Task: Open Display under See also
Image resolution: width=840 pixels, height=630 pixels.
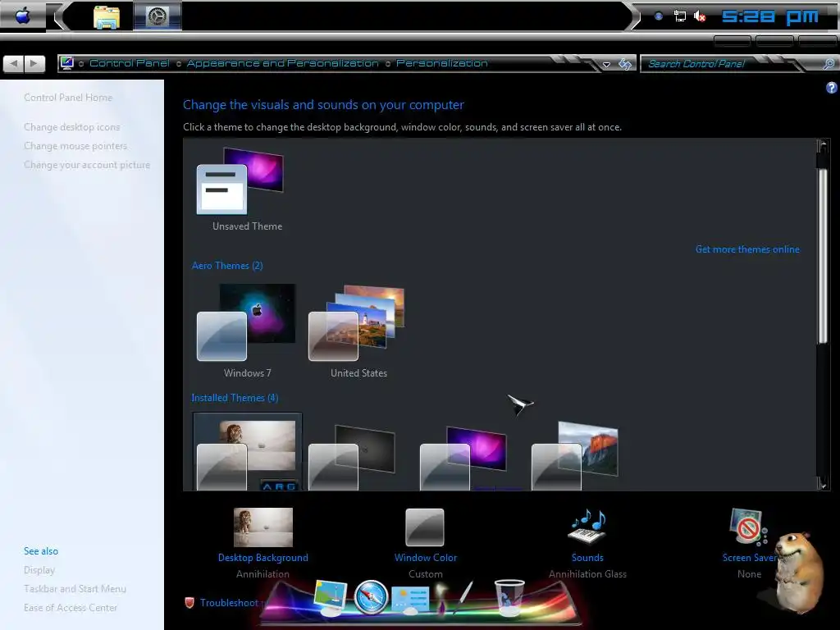Action: 39,570
